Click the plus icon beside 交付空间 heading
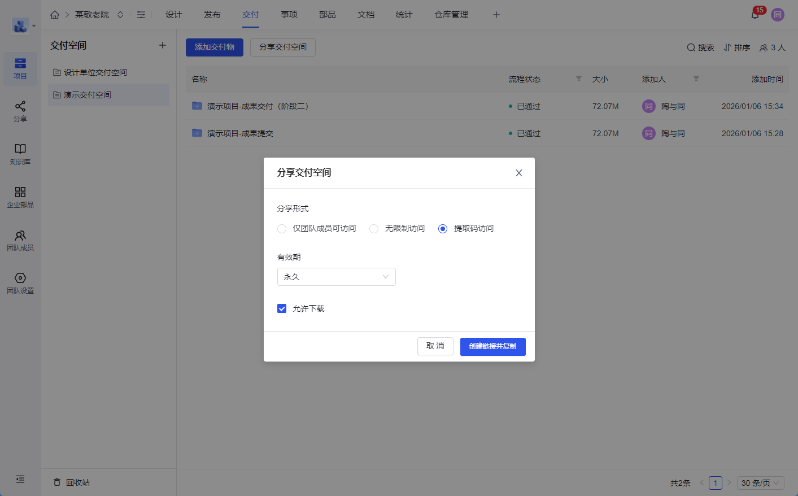 click(x=162, y=45)
